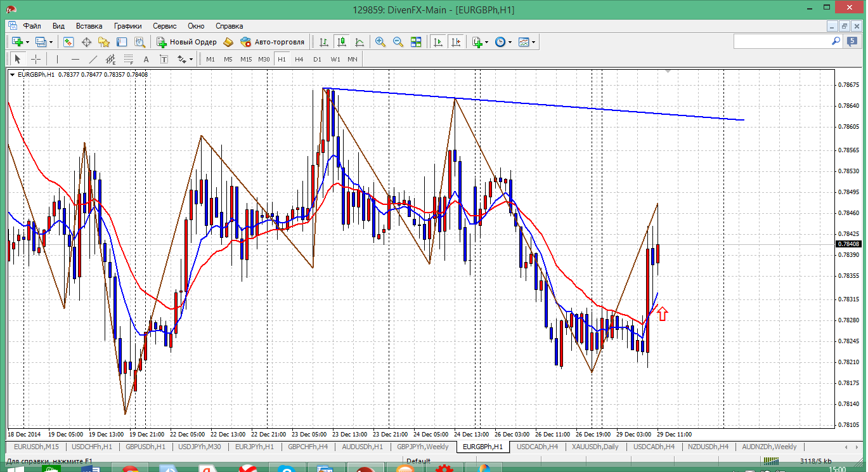Toggle chart auto-scroll button

[x=437, y=42]
